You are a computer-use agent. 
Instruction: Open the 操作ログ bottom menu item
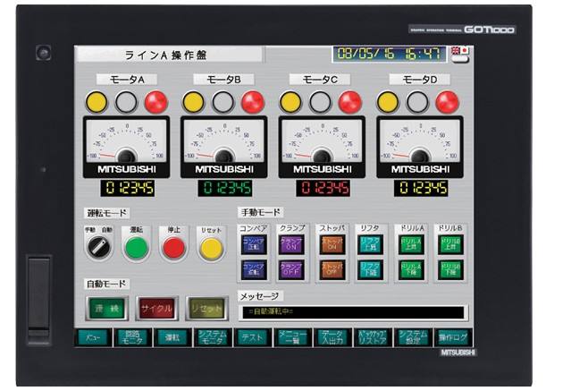pos(453,337)
